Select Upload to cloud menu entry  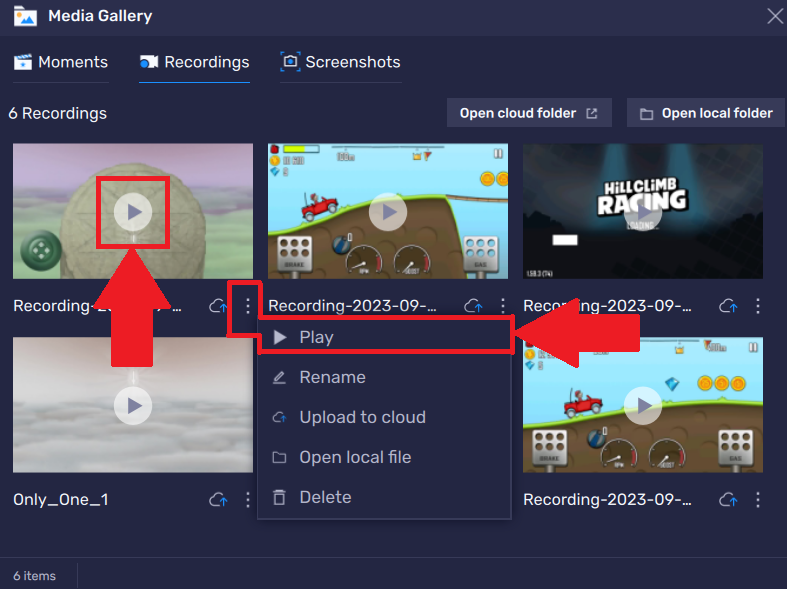point(362,418)
